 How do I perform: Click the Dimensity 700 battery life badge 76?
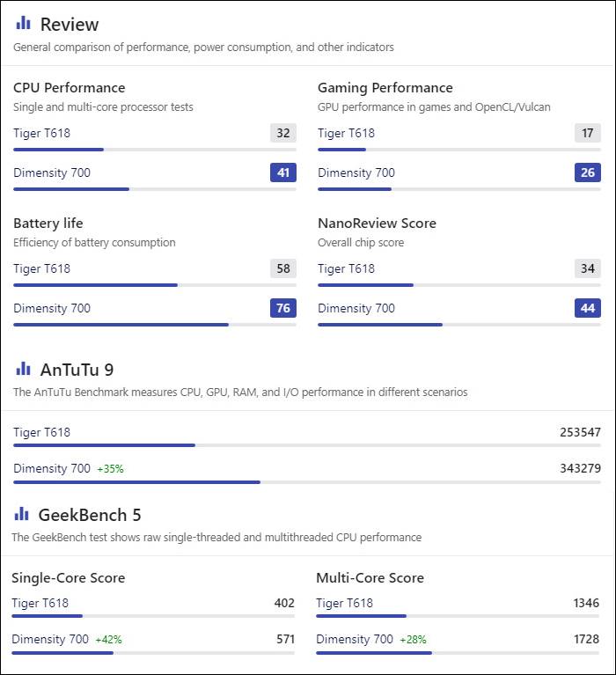click(282, 308)
